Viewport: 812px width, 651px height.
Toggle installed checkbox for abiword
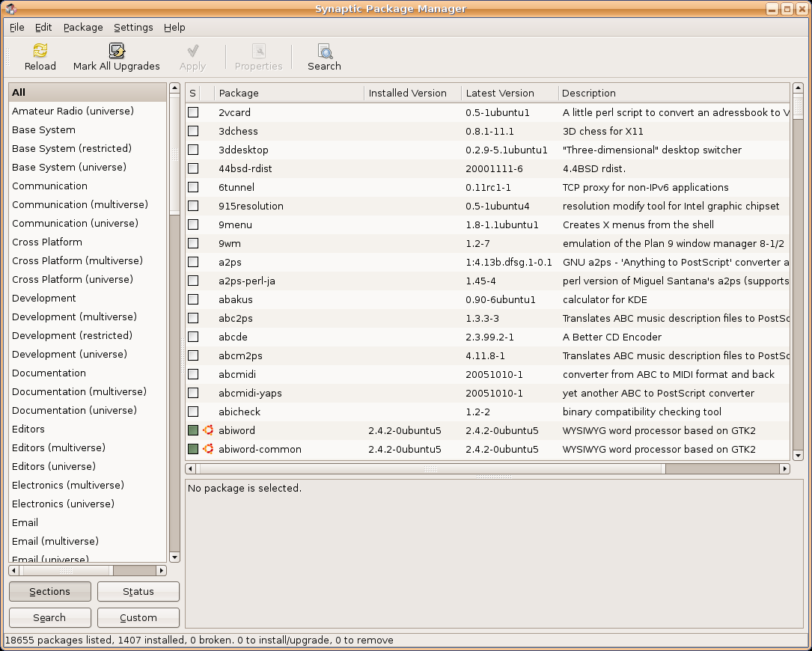193,430
